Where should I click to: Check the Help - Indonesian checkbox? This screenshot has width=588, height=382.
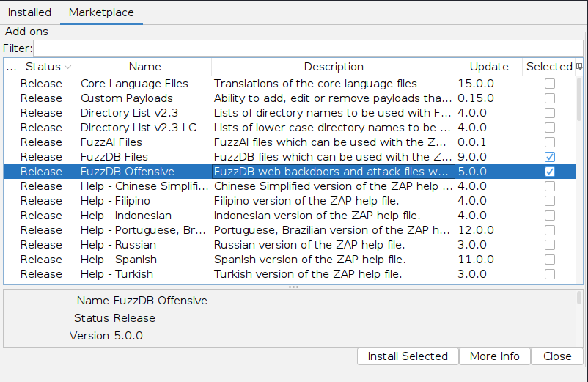click(x=550, y=215)
